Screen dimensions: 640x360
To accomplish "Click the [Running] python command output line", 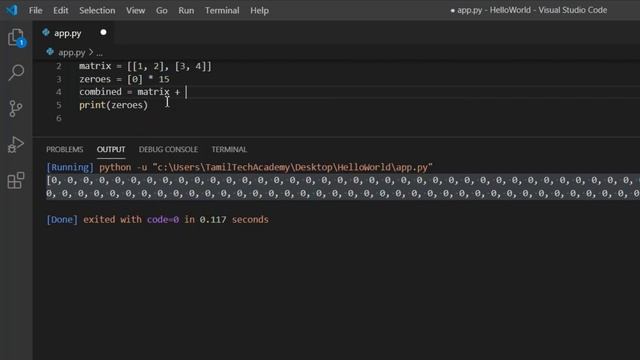I will [239, 167].
